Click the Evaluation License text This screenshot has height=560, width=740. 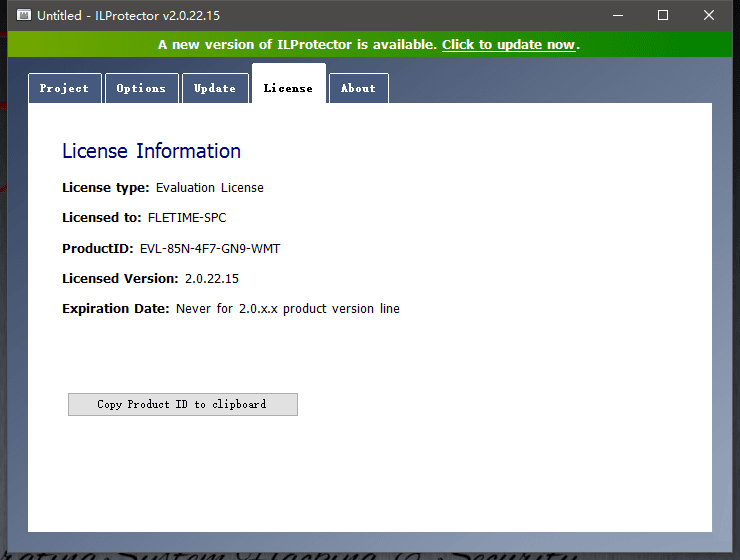(x=210, y=188)
